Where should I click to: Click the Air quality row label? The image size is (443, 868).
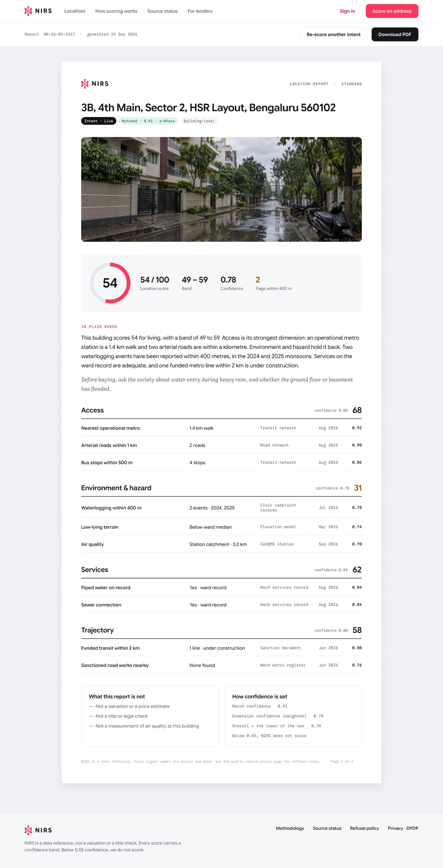[x=92, y=544]
